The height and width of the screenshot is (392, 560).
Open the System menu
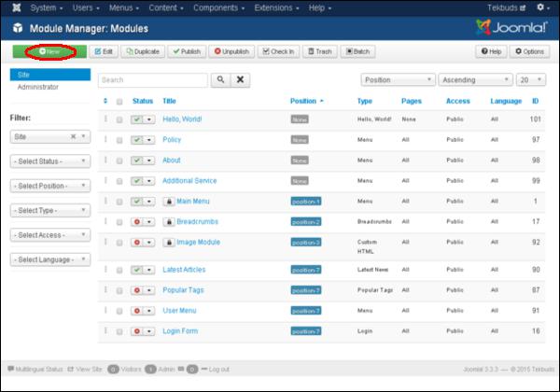(x=47, y=7)
